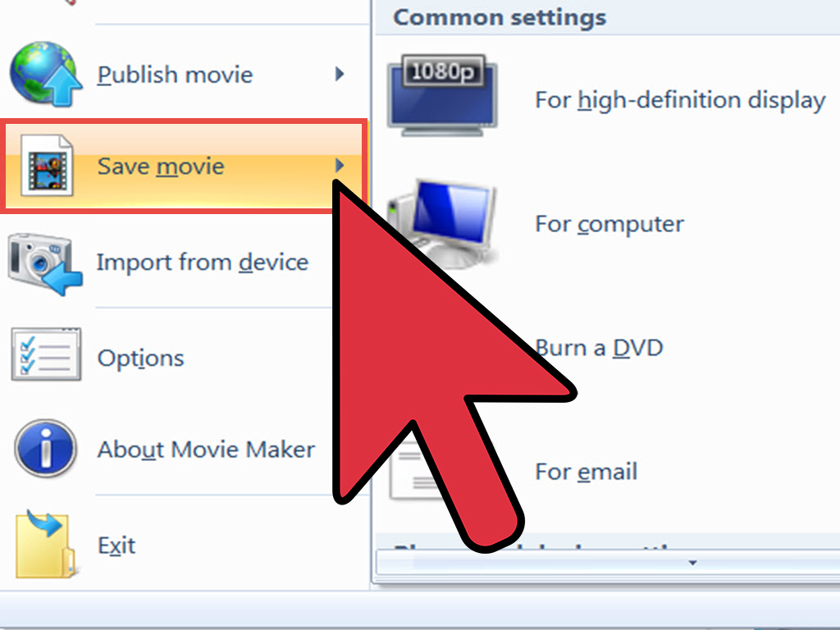The height and width of the screenshot is (630, 840).
Task: Open the Options menu entry
Action: point(167,358)
